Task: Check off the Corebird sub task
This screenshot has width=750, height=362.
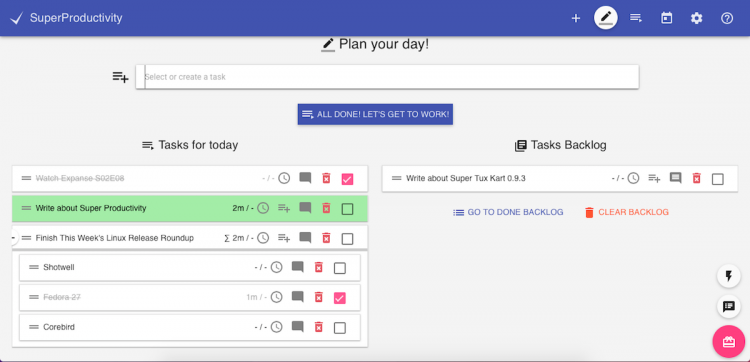Action: [340, 328]
